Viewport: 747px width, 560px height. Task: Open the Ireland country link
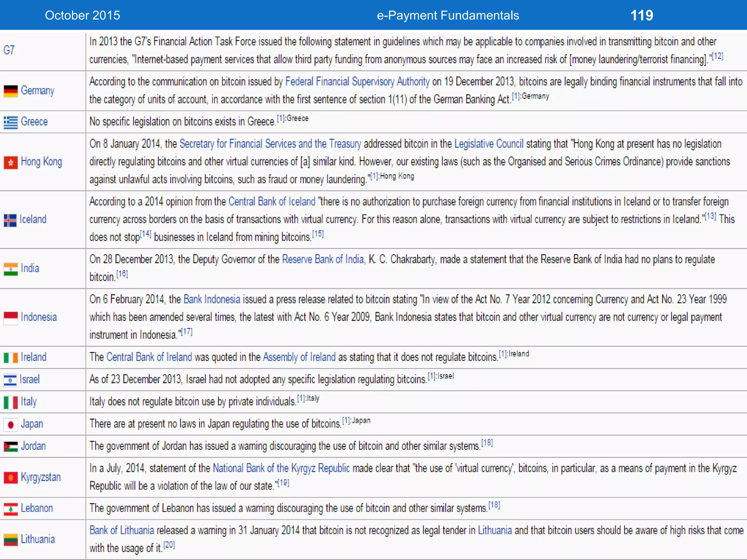click(34, 357)
